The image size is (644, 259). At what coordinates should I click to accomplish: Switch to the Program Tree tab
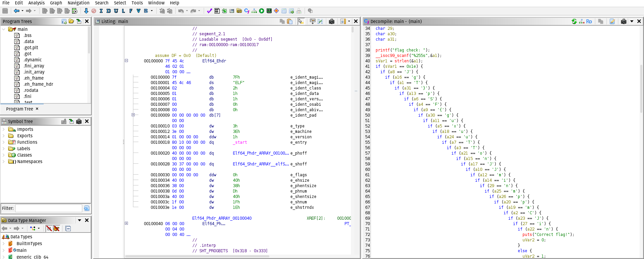pyautogui.click(x=20, y=109)
